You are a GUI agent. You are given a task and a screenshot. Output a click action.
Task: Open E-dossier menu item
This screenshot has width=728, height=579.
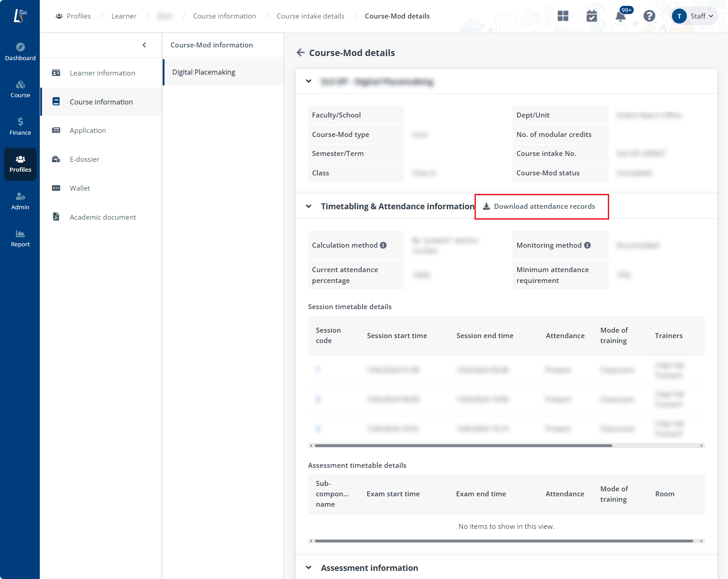85,160
